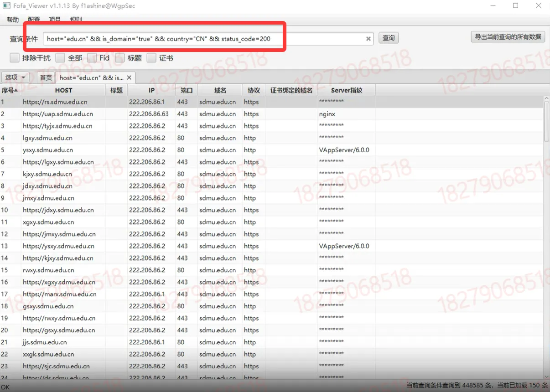Check the 标题 option
Viewport: 550px width, 392px height.
pyautogui.click(x=120, y=58)
